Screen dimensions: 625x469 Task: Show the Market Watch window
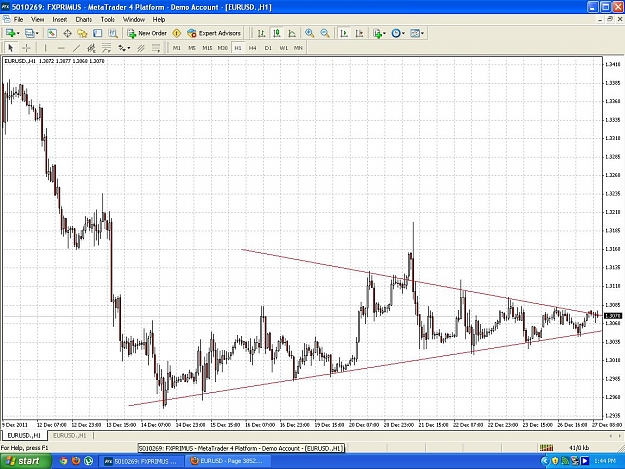52,33
